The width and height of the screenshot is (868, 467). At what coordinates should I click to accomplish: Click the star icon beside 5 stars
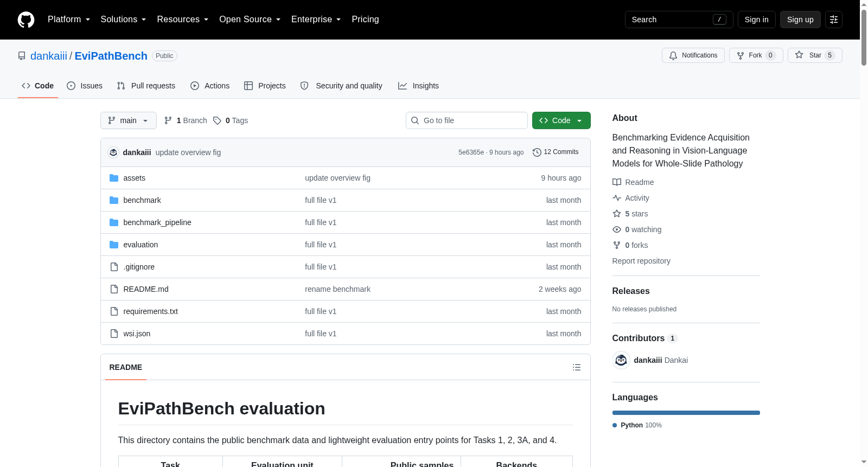[617, 214]
